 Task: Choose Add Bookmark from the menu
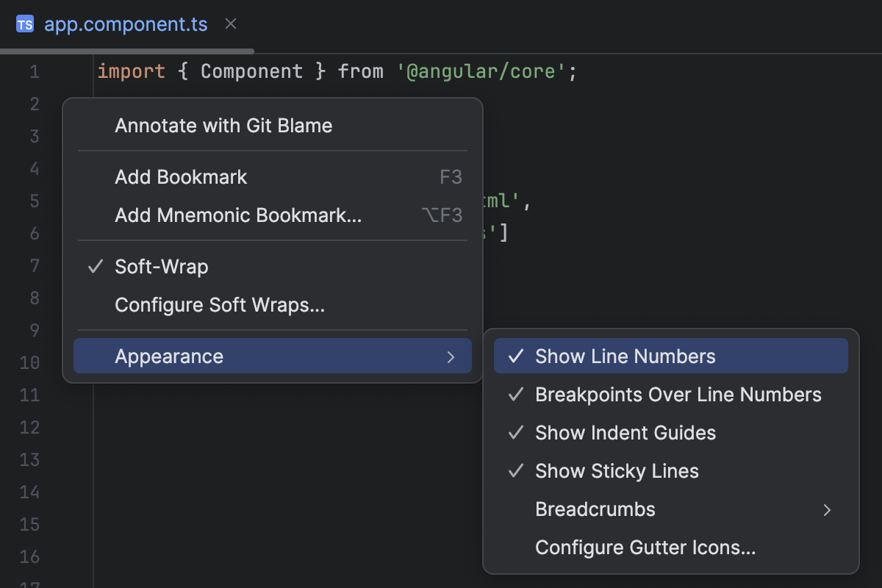(180, 176)
